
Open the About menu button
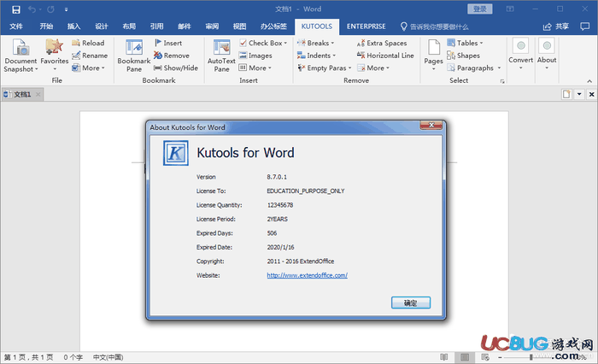pyautogui.click(x=547, y=54)
